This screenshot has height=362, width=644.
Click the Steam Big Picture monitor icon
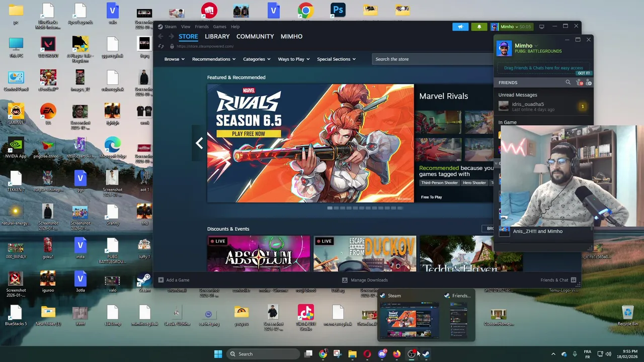pos(541,27)
